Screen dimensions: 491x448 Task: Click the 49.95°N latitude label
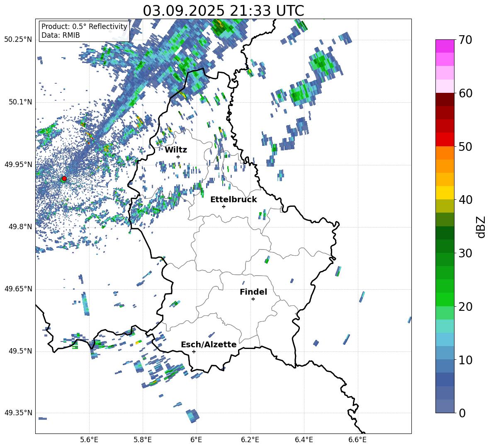point(18,164)
